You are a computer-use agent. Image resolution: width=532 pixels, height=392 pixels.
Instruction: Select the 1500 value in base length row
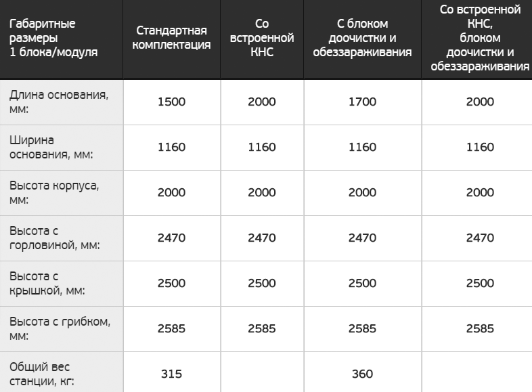click(171, 102)
